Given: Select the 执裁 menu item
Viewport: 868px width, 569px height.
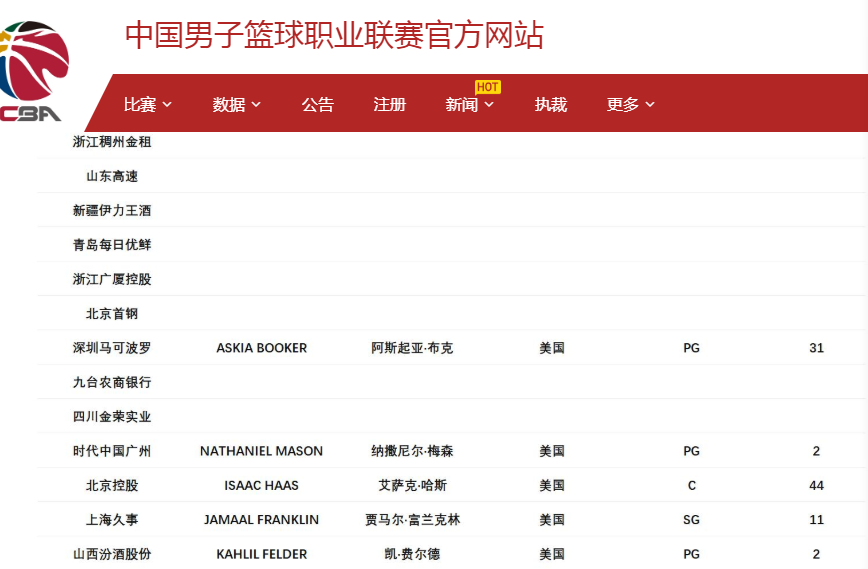Looking at the screenshot, I should coord(551,104).
